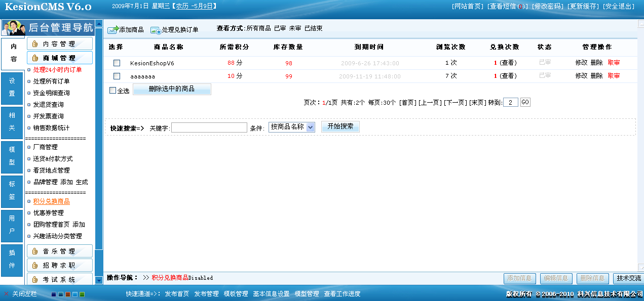Open the 招聘求职 sidebar panel
This screenshot has height=301, width=644.
(x=59, y=265)
